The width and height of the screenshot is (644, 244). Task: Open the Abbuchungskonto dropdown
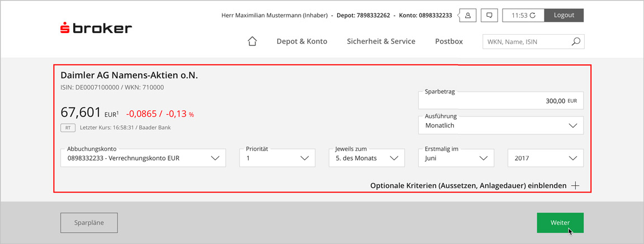tap(143, 158)
